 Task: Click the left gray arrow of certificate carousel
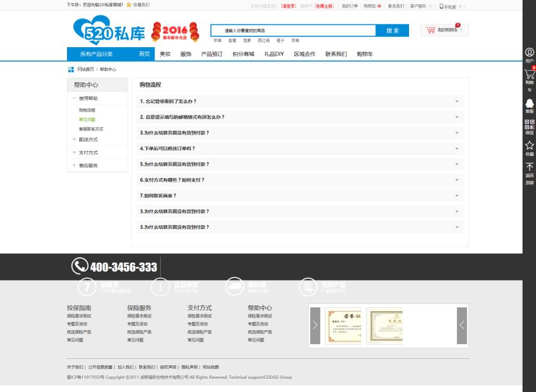coord(315,326)
